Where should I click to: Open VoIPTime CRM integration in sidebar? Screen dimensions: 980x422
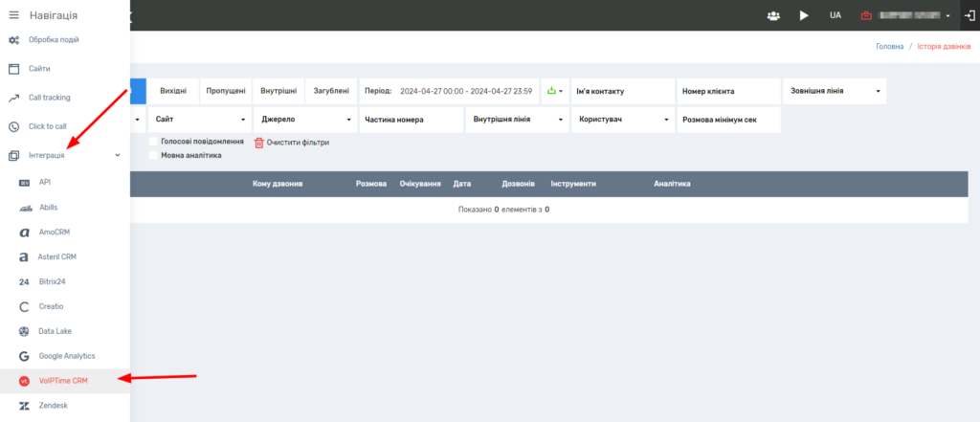pos(64,380)
